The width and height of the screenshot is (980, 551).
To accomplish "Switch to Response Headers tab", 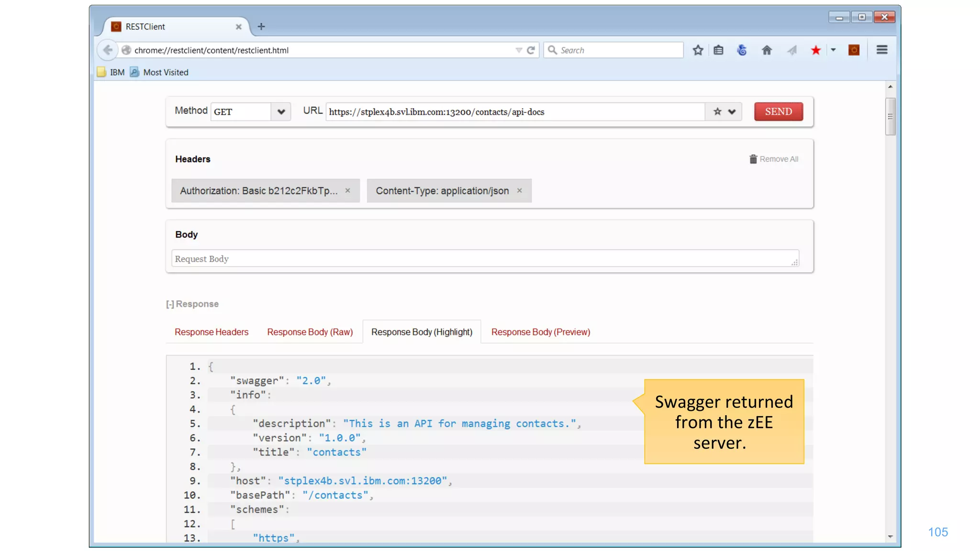I will click(212, 332).
